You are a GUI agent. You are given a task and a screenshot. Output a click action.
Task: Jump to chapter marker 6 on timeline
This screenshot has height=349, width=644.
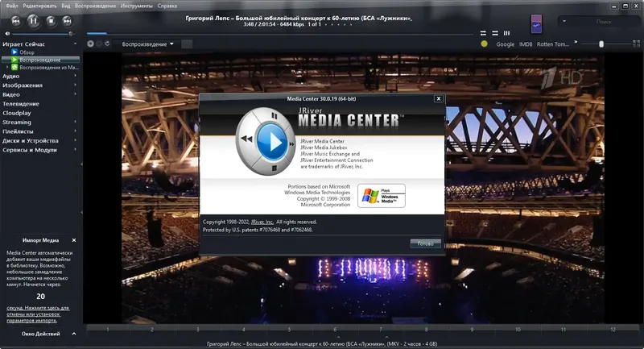(x=335, y=330)
